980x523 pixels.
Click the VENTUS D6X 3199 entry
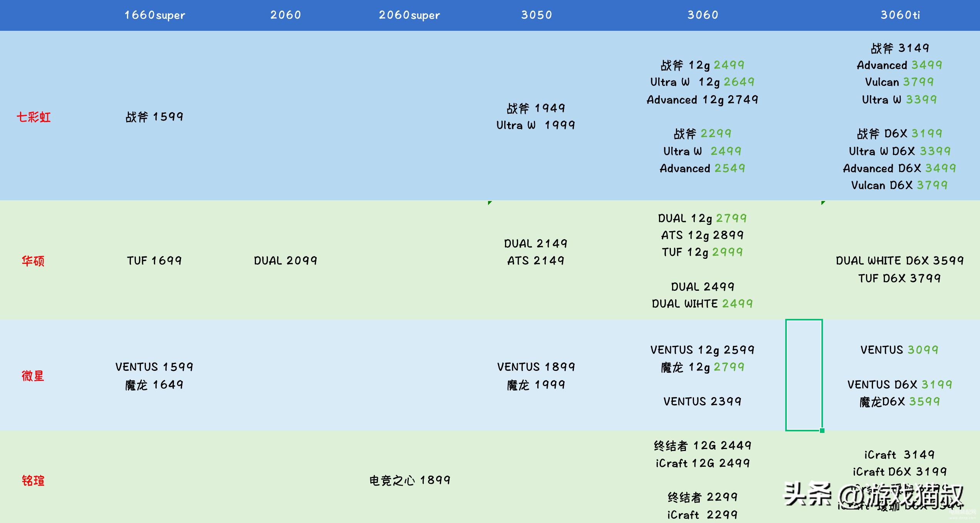point(900,384)
